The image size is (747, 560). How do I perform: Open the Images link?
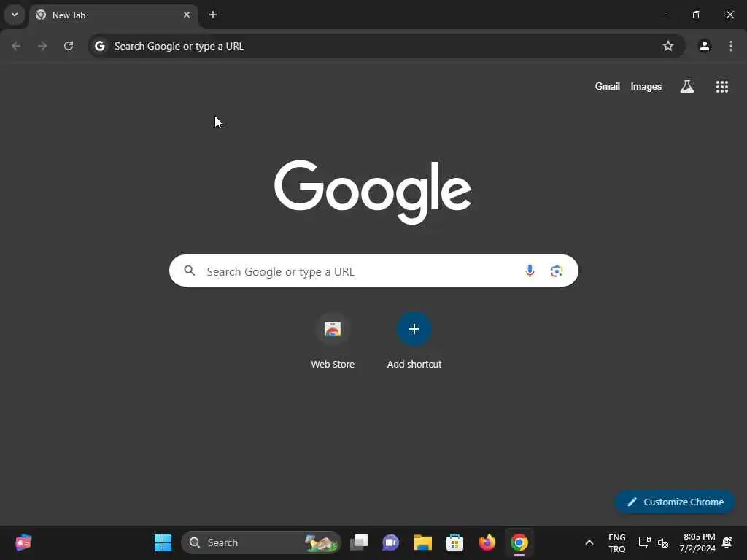coord(646,86)
